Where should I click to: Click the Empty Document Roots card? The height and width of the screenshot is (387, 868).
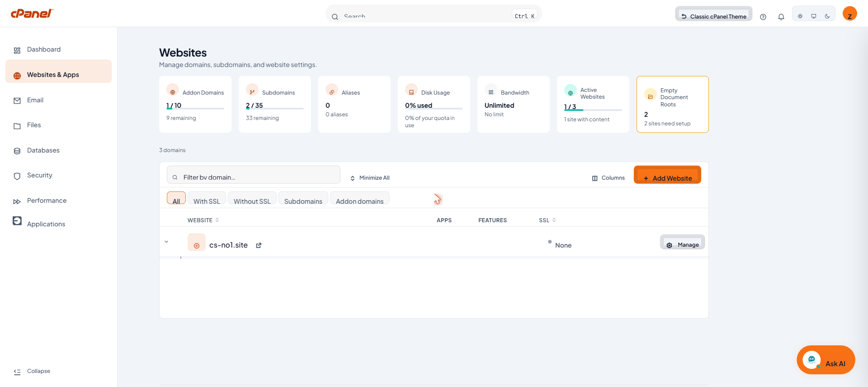tap(673, 104)
